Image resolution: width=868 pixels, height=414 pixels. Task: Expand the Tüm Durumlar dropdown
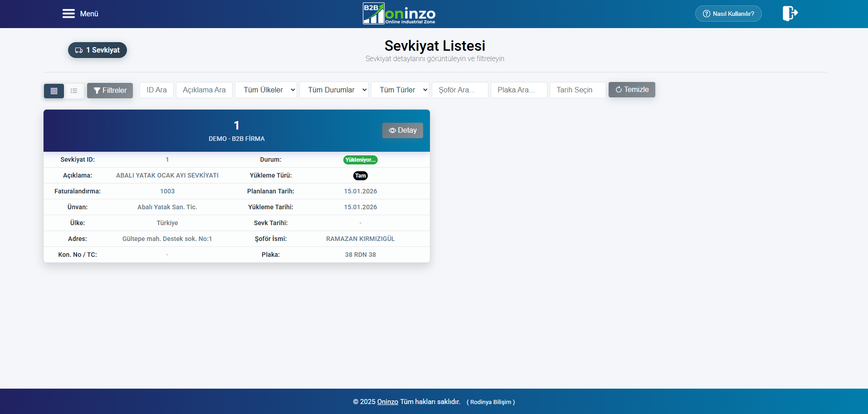[x=334, y=90]
